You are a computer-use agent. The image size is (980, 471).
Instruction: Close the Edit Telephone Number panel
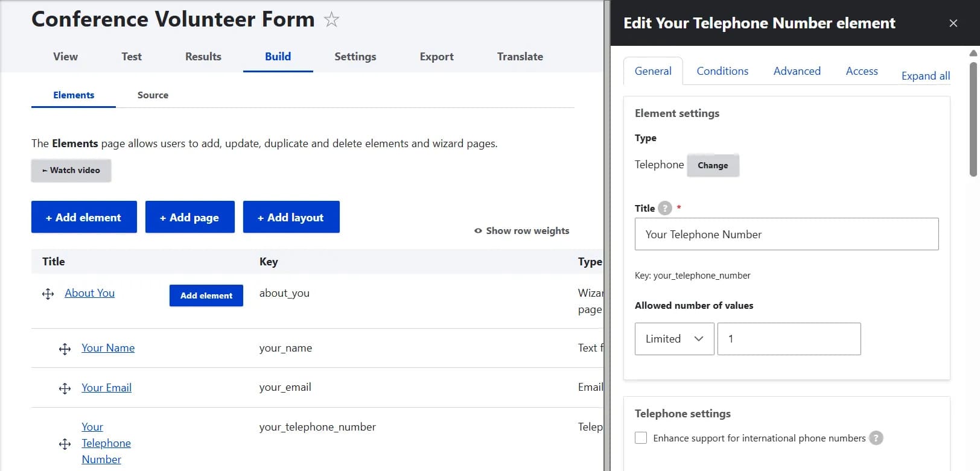[953, 23]
